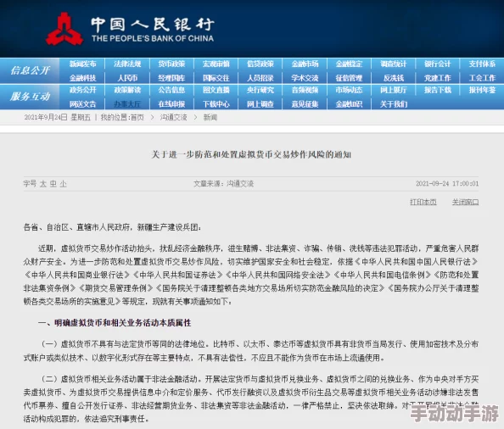Go to 经理国库 section
This screenshot has width=504, height=429.
point(171,78)
